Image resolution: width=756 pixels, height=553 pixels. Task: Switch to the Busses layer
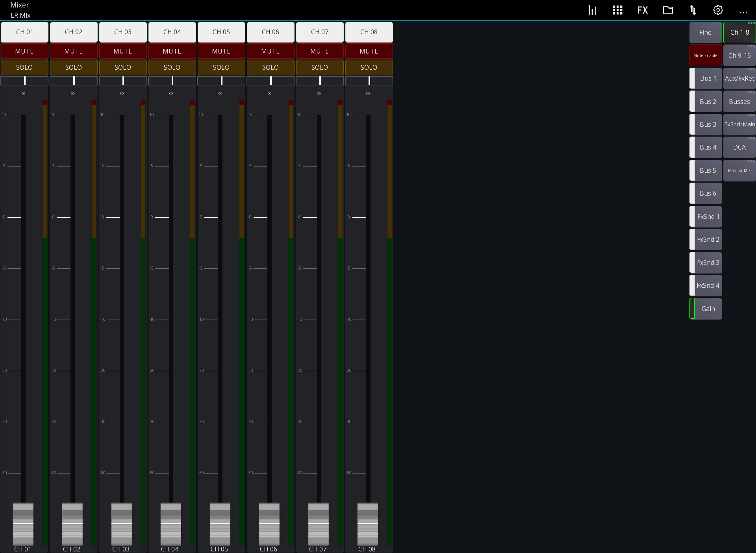tap(739, 101)
